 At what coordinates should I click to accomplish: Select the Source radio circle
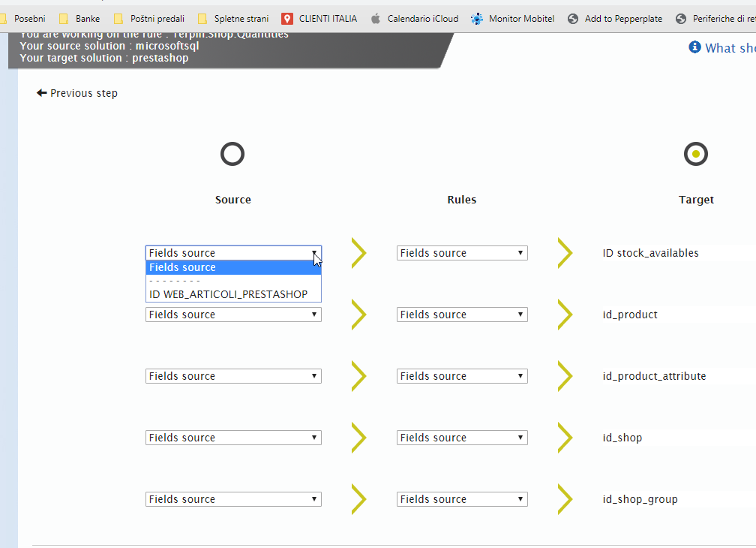(232, 154)
